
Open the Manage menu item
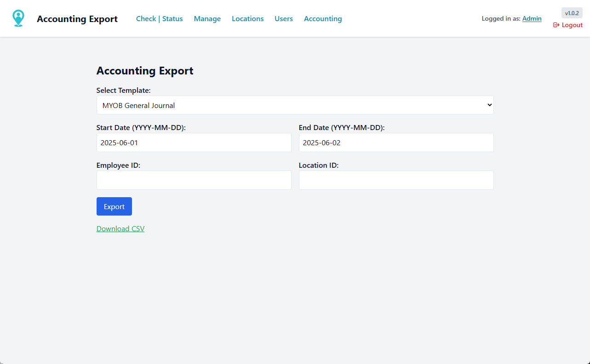click(x=207, y=19)
